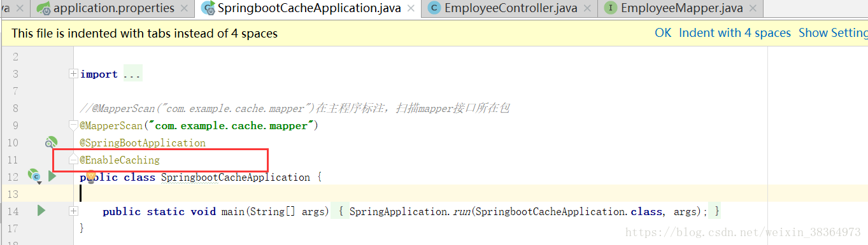Click the commented-out //@MapperScan line 8

295,109
